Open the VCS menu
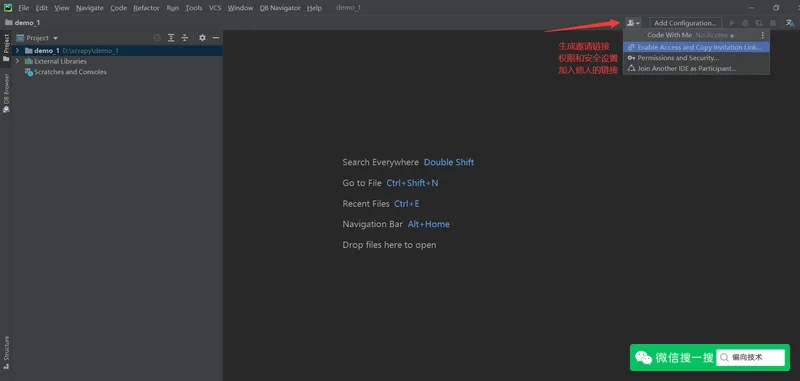Image resolution: width=800 pixels, height=381 pixels. [215, 8]
